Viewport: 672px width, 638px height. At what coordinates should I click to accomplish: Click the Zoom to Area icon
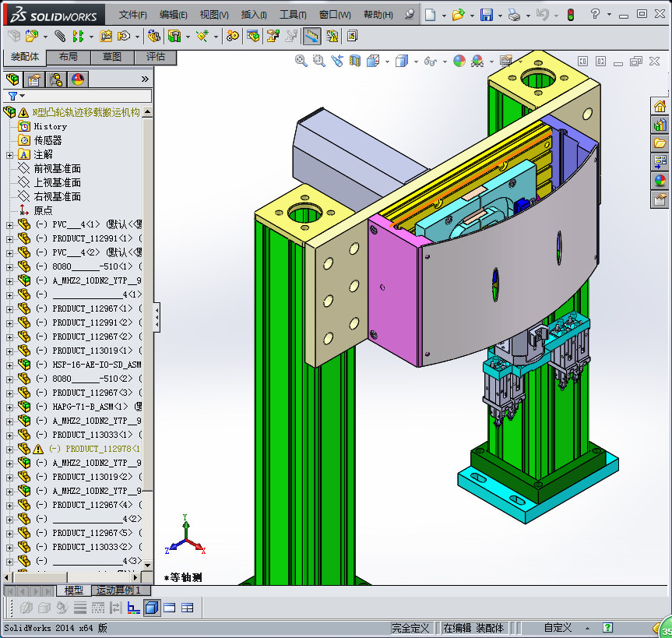tap(318, 61)
